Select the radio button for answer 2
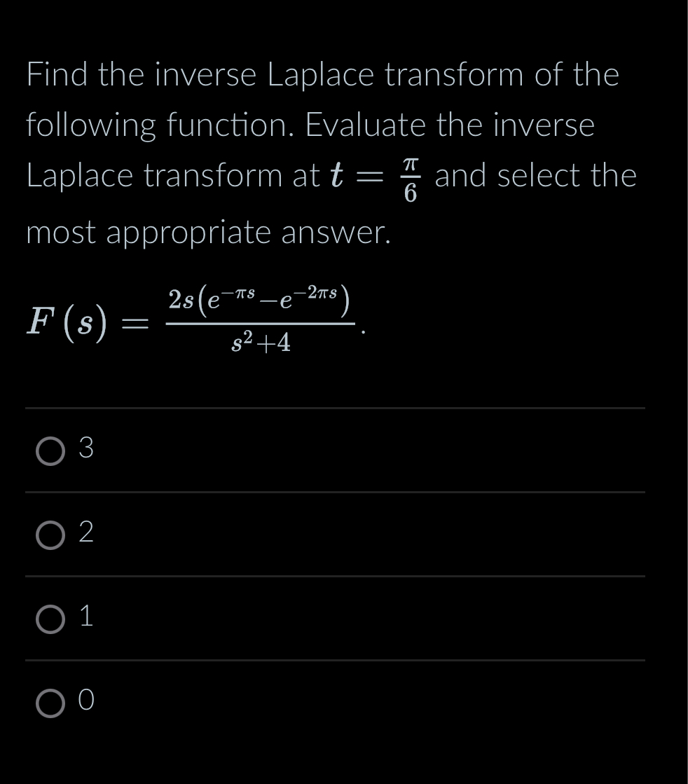The image size is (688, 784). pyautogui.click(x=49, y=536)
